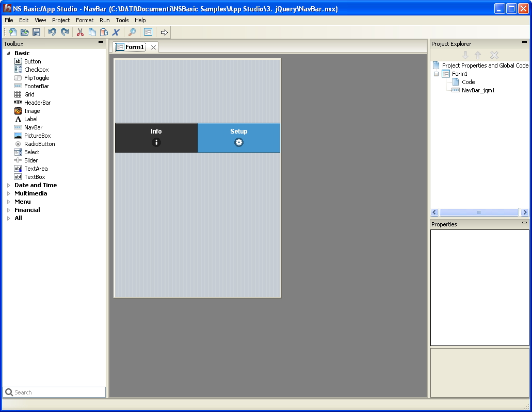Click the Undo arrow in the toolbar
The height and width of the screenshot is (412, 532).
pos(52,32)
